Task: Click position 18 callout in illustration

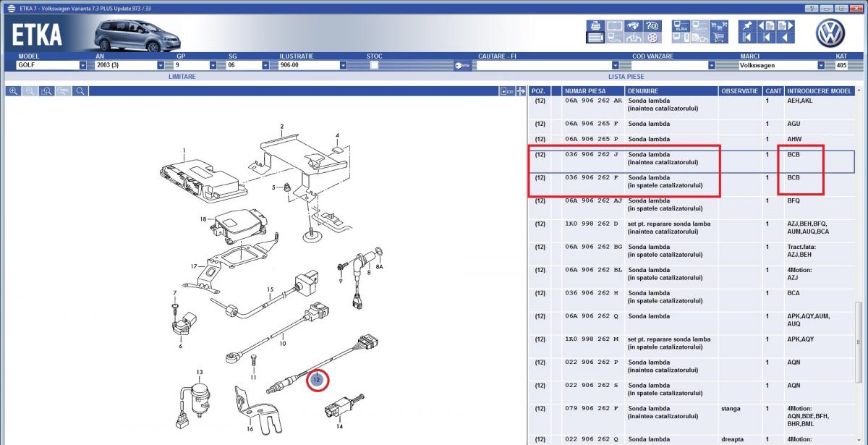Action: tap(203, 219)
